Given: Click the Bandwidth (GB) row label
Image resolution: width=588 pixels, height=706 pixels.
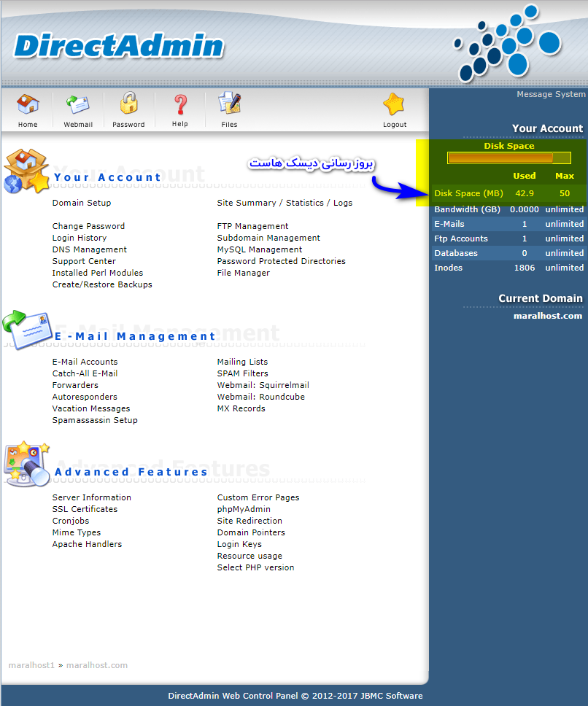Looking at the screenshot, I should click(x=468, y=209).
